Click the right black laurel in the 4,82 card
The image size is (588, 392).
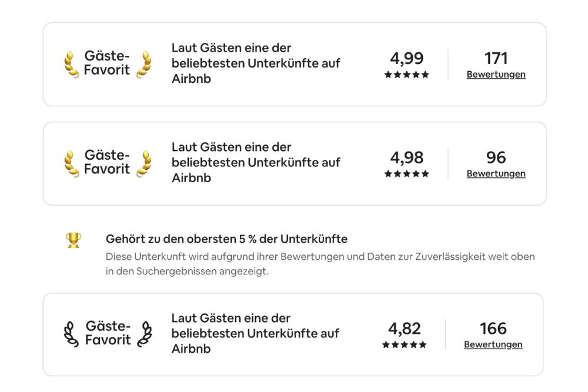(145, 334)
